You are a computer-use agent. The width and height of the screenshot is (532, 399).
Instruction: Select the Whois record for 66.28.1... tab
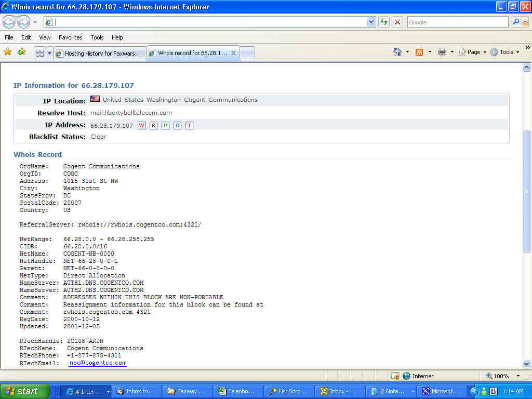click(189, 53)
